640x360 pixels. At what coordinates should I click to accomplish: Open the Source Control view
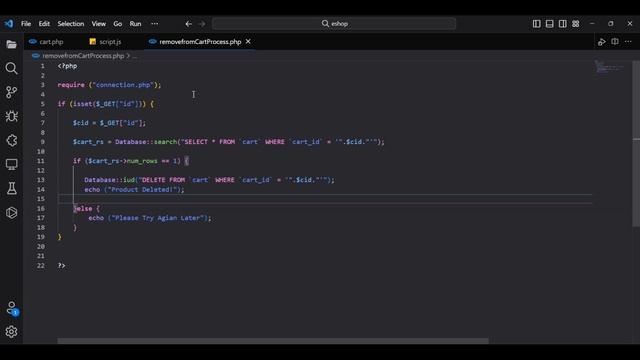(11, 92)
